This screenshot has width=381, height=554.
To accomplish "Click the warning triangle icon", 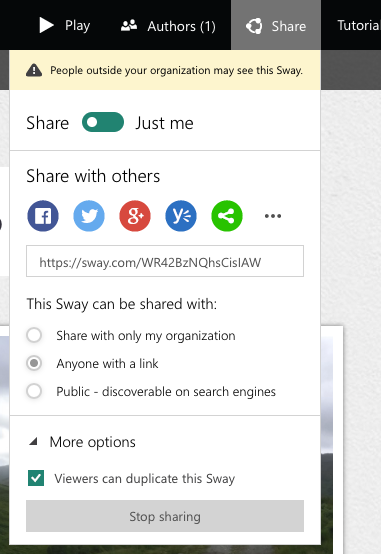I will point(34,70).
